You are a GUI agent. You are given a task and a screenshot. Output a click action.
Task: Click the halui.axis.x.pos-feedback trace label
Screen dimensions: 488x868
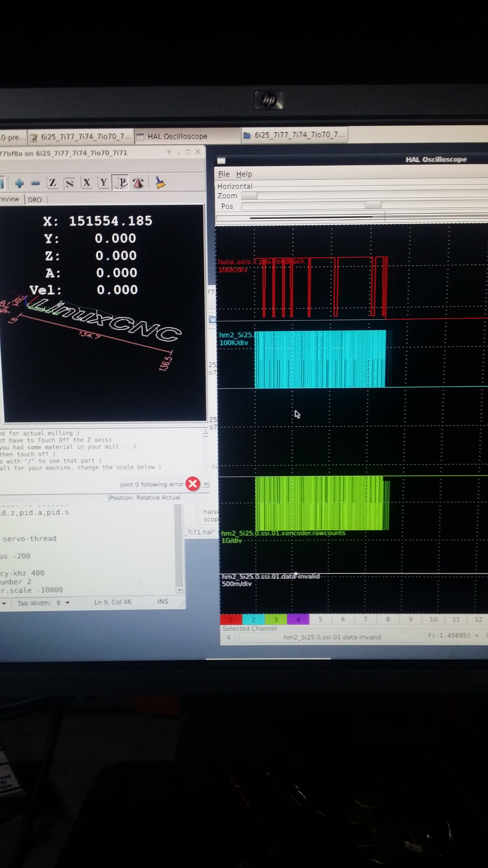(261, 261)
